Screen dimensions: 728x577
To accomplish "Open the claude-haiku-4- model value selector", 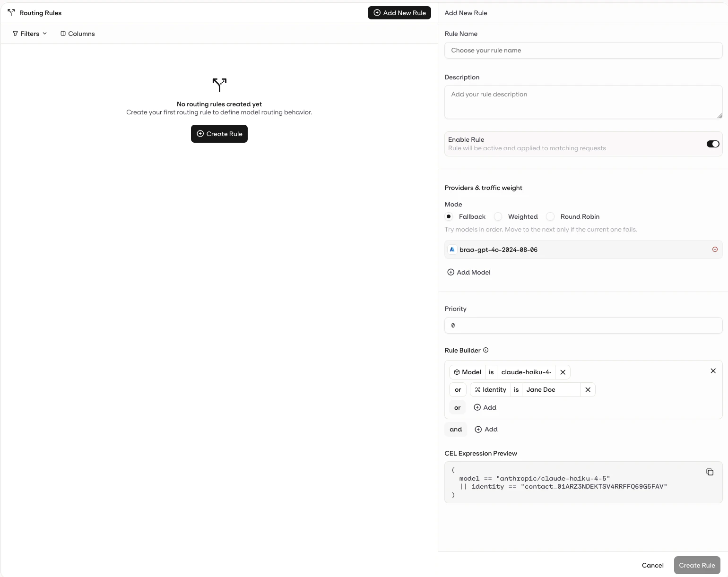I will pos(526,372).
